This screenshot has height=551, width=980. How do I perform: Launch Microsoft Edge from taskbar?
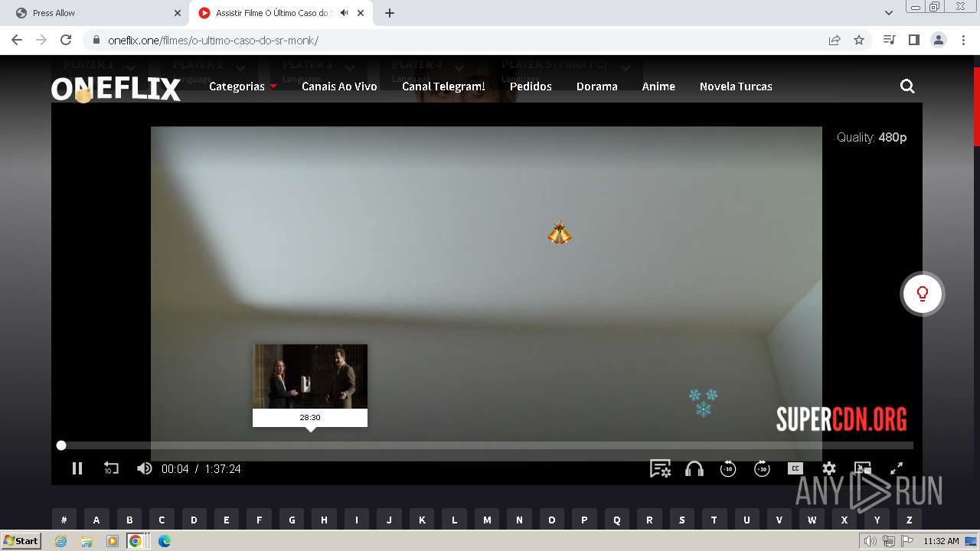(164, 541)
